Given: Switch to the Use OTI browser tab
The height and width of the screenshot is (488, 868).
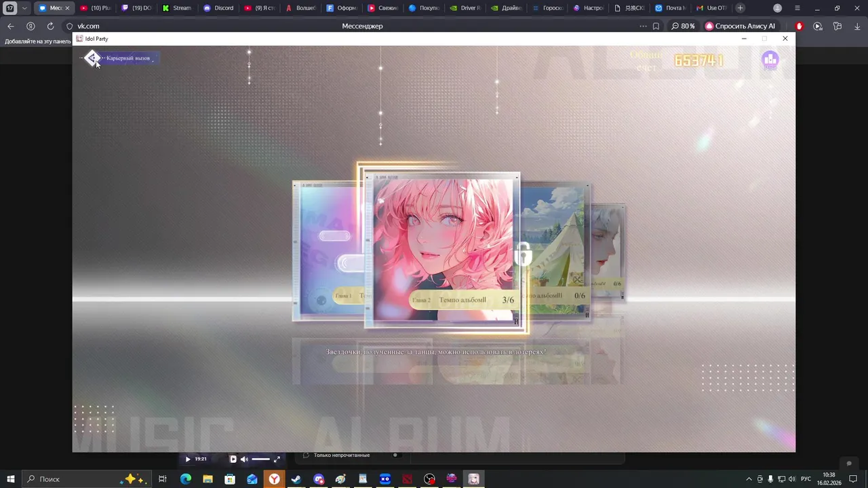Looking at the screenshot, I should 711,8.
